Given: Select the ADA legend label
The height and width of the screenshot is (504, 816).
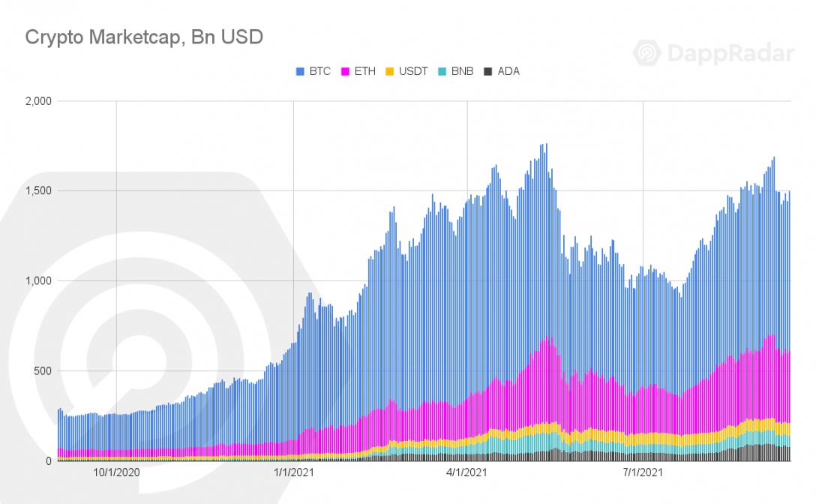Looking at the screenshot, I should 508,71.
